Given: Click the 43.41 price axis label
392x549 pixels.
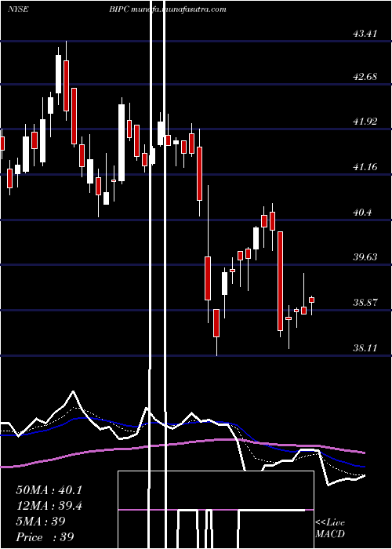Looking at the screenshot, I should click(365, 34).
